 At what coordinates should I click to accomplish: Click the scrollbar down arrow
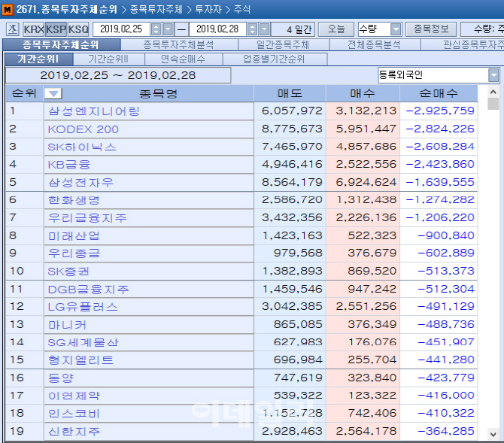point(493,434)
